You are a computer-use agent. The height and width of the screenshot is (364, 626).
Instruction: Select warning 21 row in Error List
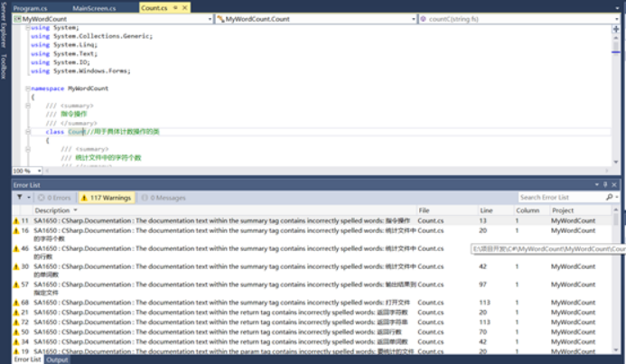[313, 313]
